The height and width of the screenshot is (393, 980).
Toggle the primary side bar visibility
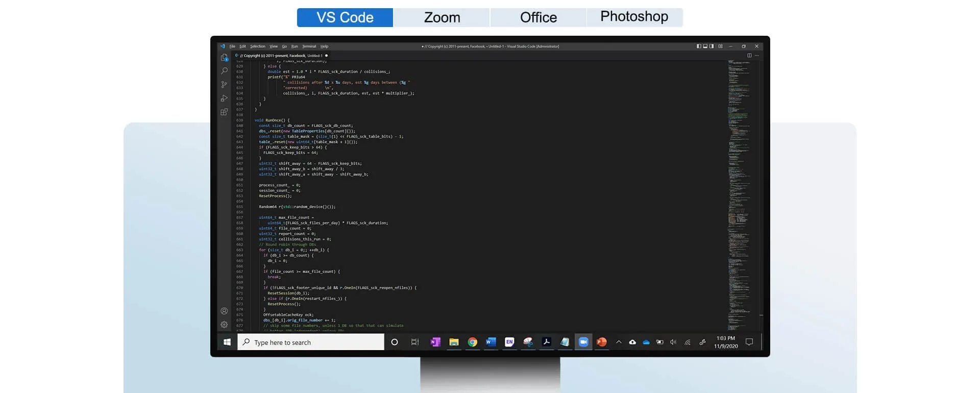[699, 46]
